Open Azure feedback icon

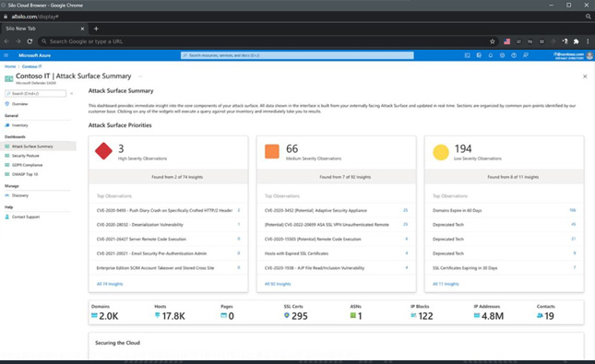[526, 55]
